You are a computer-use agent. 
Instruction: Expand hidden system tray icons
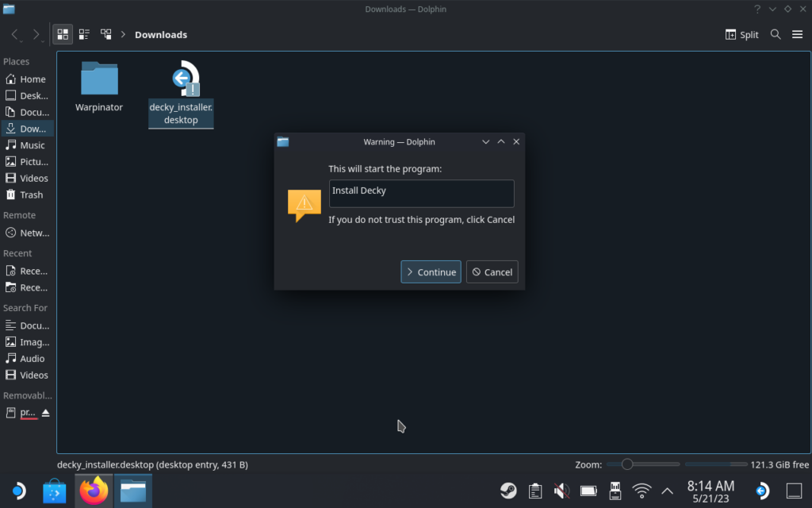tap(667, 491)
